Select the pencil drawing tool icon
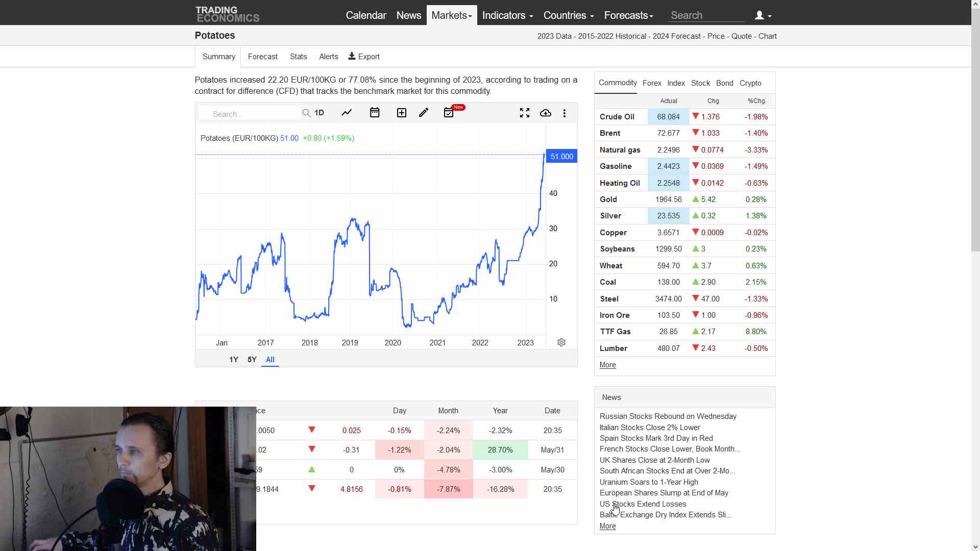 click(x=424, y=113)
